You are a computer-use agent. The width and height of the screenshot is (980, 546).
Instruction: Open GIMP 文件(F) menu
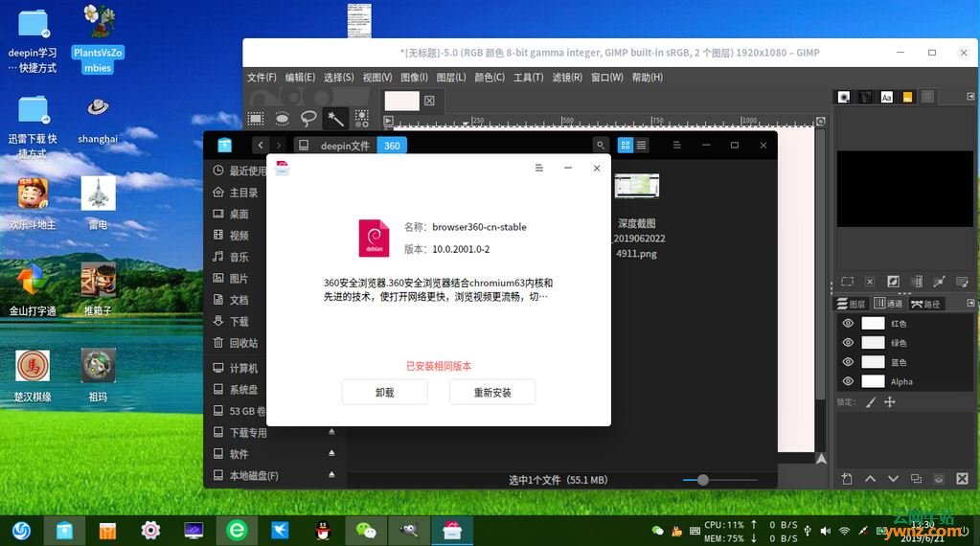(262, 78)
